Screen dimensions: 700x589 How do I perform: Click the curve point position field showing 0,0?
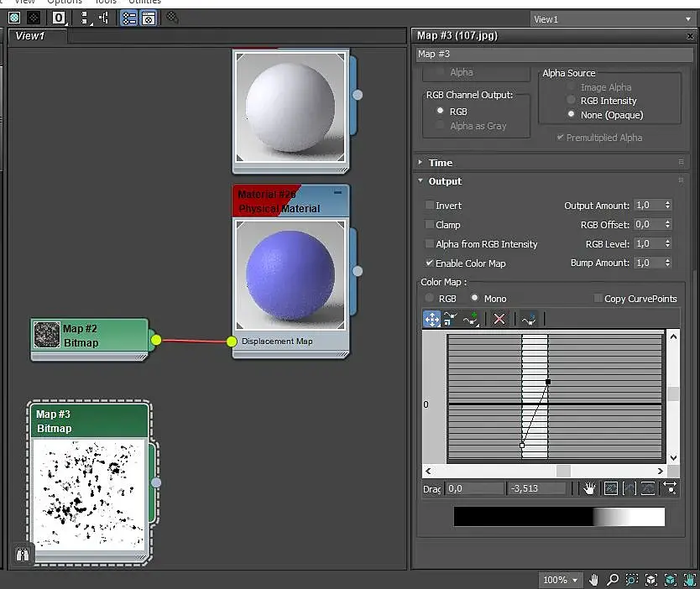click(x=474, y=488)
